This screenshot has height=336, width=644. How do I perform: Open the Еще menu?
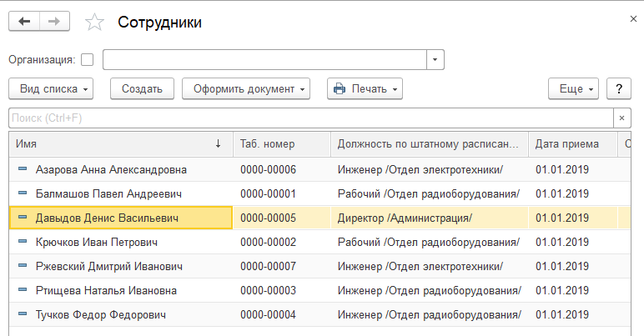pyautogui.click(x=574, y=88)
